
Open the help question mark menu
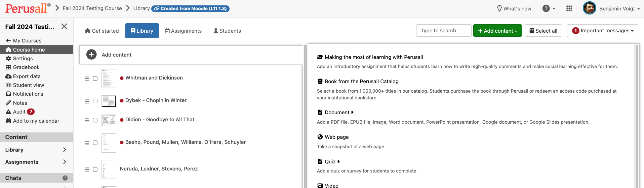(546, 8)
